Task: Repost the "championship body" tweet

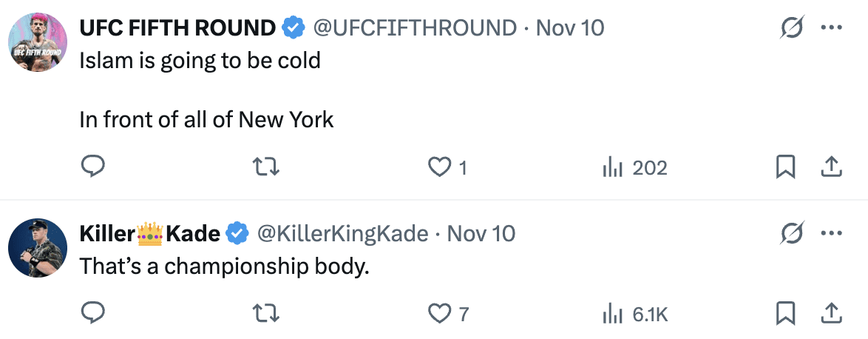Action: pyautogui.click(x=267, y=313)
